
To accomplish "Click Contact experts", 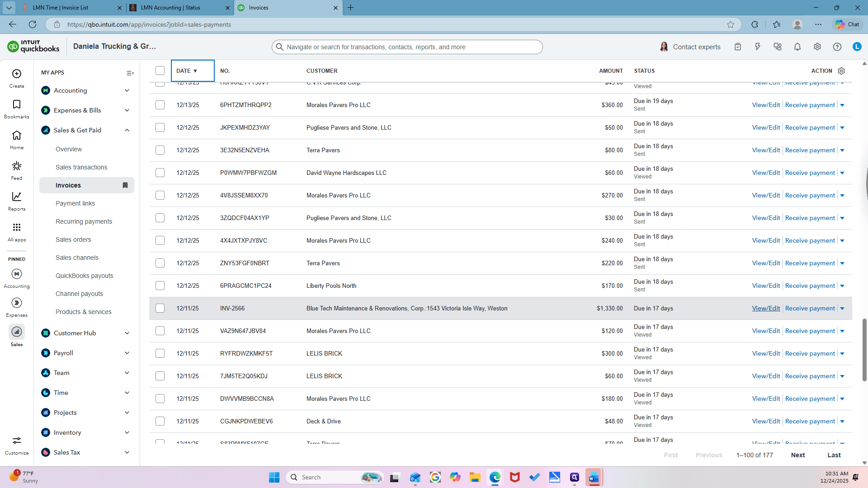I will pos(690,47).
